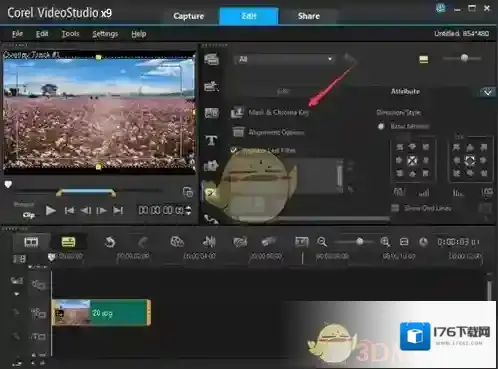
Task: Toggle Replace Last Filter checkbox
Action: point(234,150)
